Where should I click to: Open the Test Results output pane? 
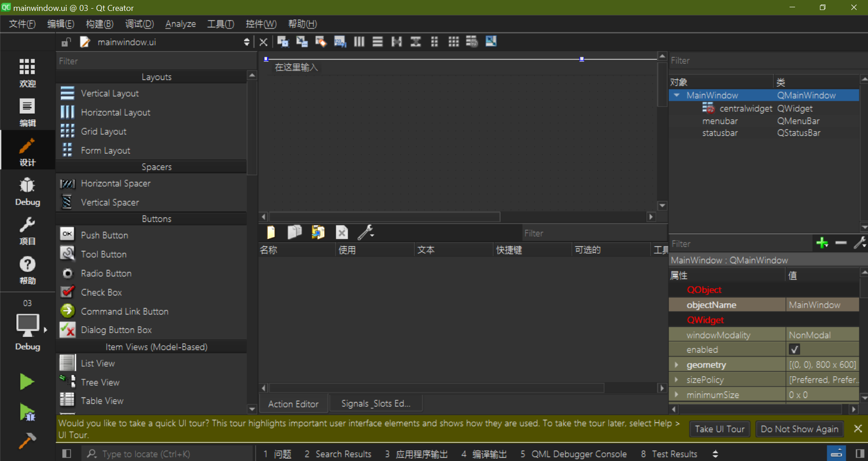pos(669,454)
